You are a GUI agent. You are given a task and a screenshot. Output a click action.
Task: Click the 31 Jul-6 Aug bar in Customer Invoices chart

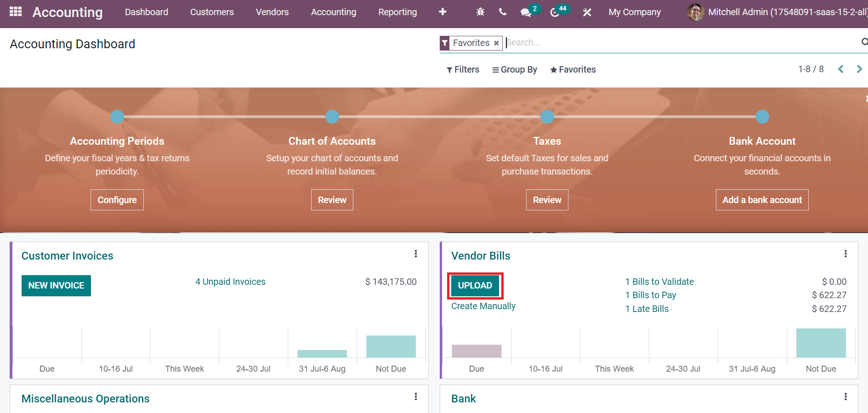tap(322, 354)
